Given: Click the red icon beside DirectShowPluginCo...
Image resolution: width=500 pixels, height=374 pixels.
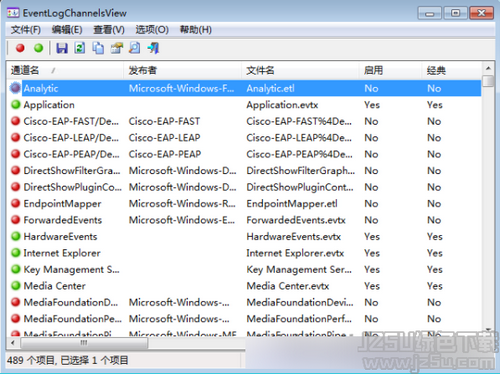Looking at the screenshot, I should (x=16, y=187).
